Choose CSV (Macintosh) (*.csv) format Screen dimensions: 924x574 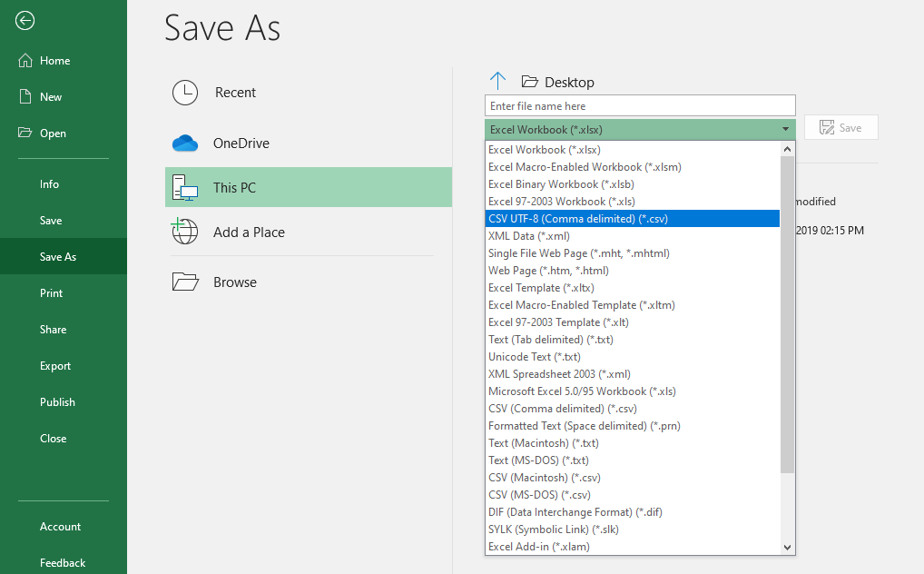point(633,477)
